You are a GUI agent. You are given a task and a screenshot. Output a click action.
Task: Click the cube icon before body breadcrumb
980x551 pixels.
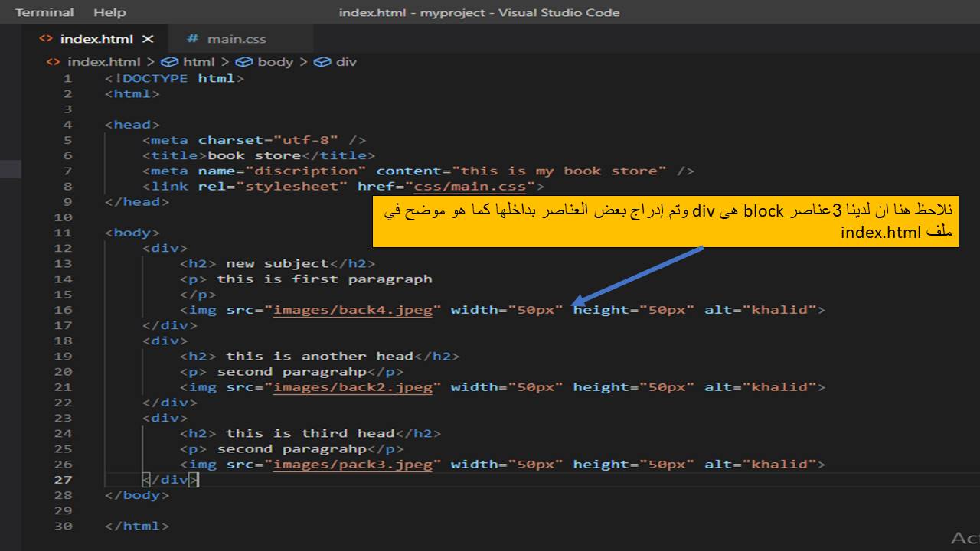coord(244,62)
